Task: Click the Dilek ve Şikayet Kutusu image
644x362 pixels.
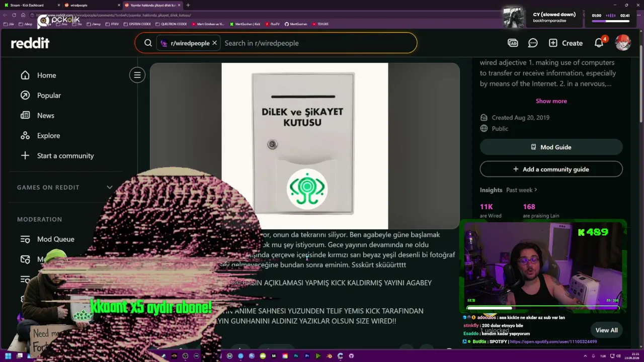Action: coord(305,146)
